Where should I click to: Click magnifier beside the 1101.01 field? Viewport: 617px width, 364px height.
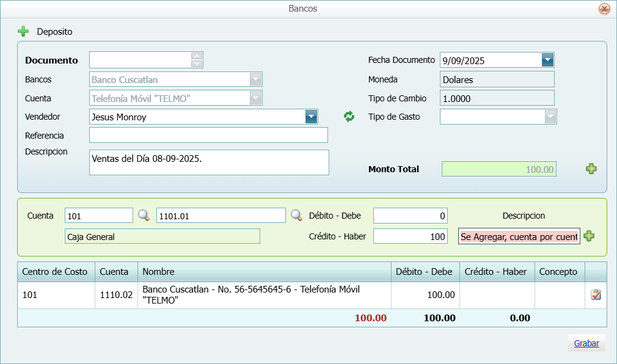296,215
